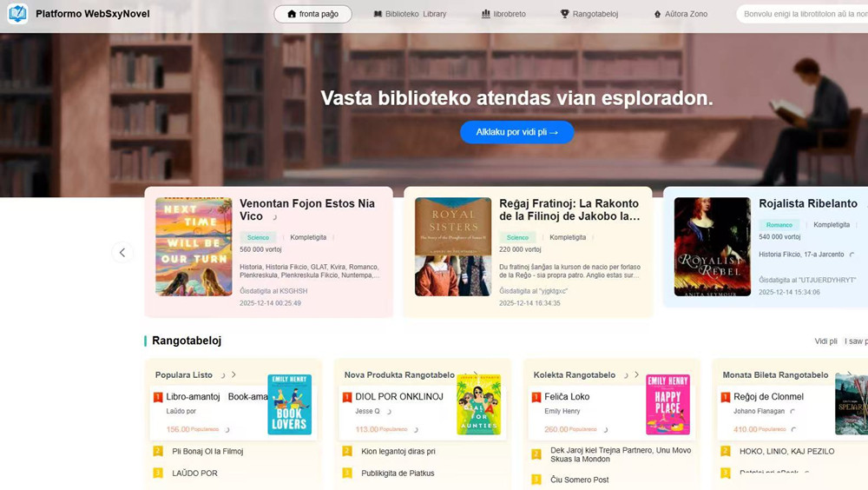Screen dimensions: 868x490
Task: Open the Aŭtora Zono menu item
Action: click(x=681, y=14)
